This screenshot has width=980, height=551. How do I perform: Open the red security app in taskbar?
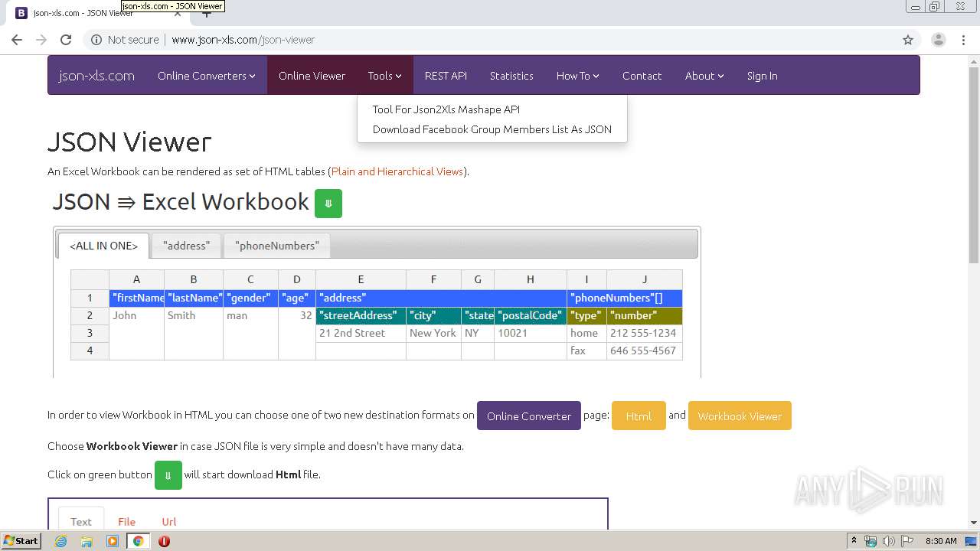click(x=164, y=541)
